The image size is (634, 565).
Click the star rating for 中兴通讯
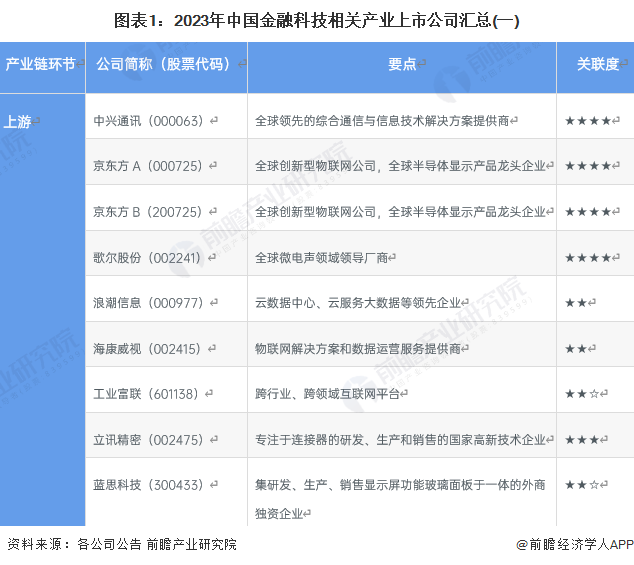coord(588,121)
